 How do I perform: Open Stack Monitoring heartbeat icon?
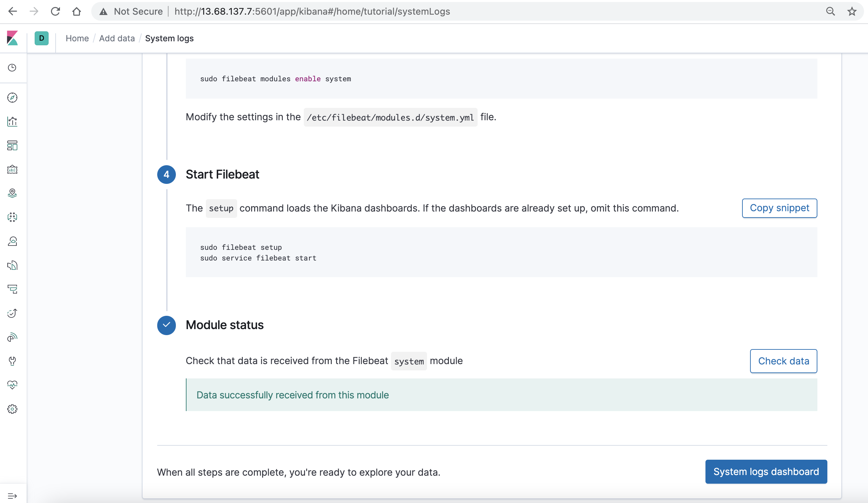tap(12, 385)
